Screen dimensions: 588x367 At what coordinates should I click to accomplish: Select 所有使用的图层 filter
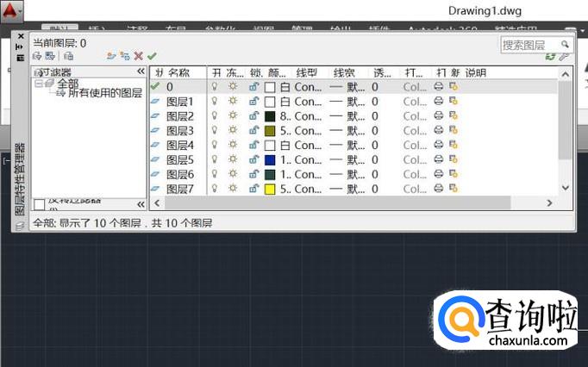(x=105, y=92)
